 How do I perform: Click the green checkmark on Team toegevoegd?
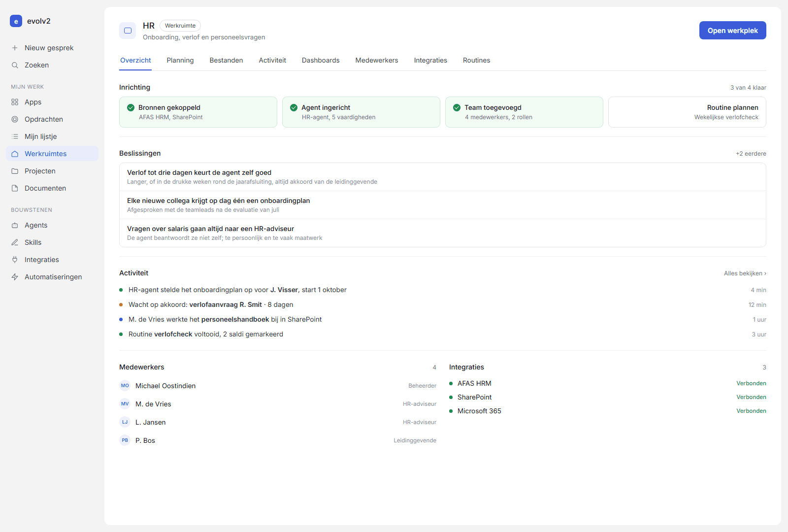click(457, 107)
